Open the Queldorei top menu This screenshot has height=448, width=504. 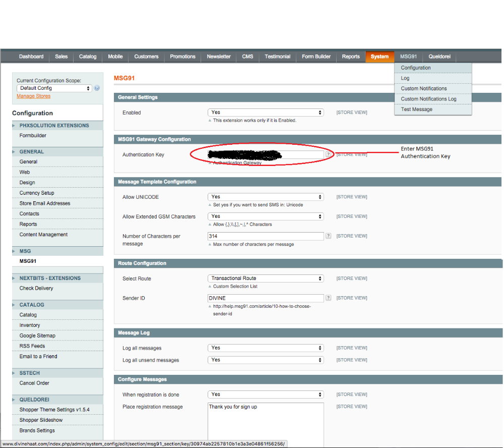439,57
